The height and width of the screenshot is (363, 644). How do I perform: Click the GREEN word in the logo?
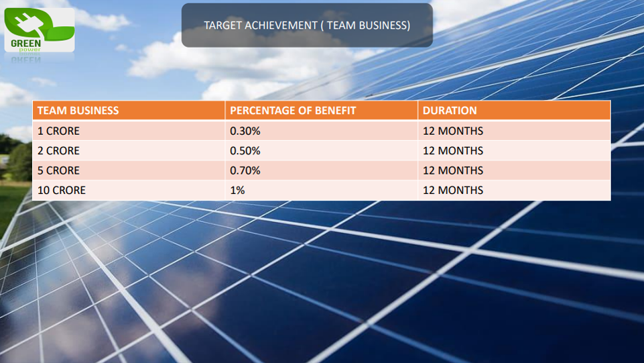pyautogui.click(x=25, y=43)
